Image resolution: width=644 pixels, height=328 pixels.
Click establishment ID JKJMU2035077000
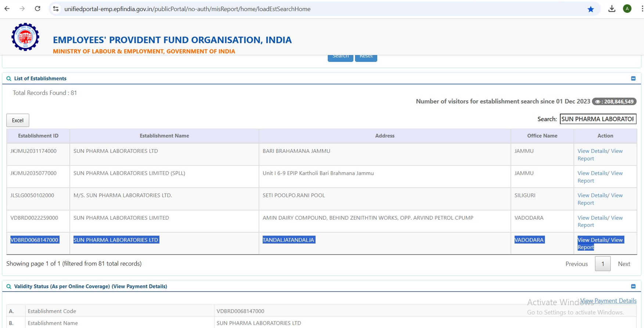point(33,173)
